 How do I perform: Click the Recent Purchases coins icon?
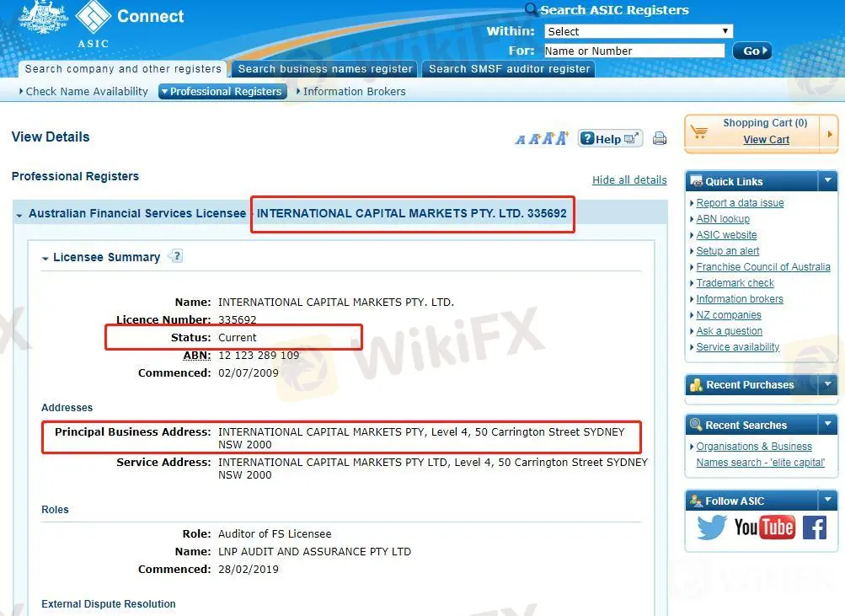696,385
